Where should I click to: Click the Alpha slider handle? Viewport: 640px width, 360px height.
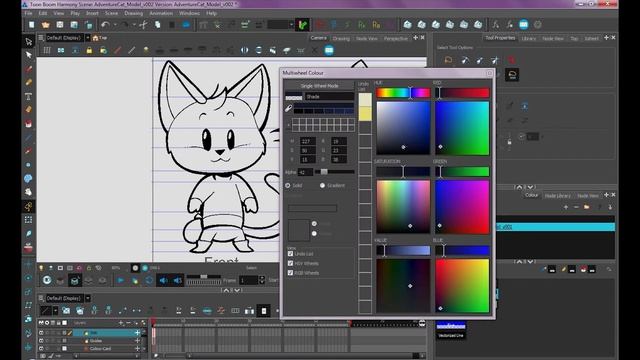324,172
